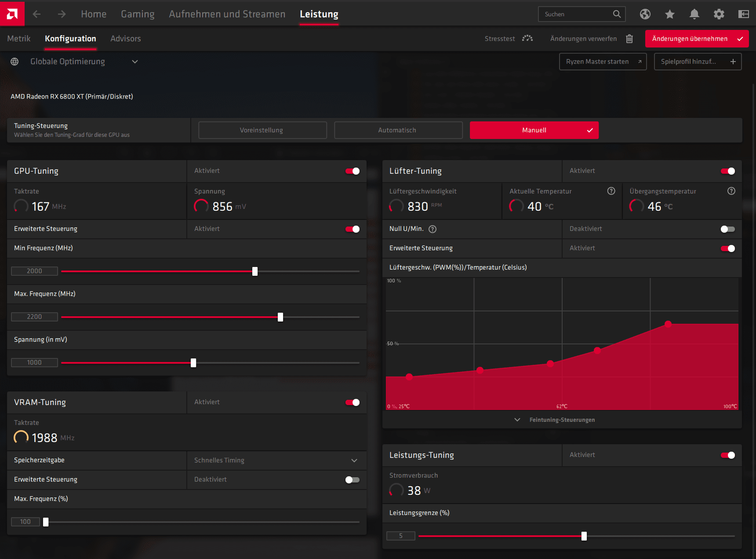Open the Home tab
Image resolution: width=756 pixels, height=559 pixels.
(x=94, y=14)
